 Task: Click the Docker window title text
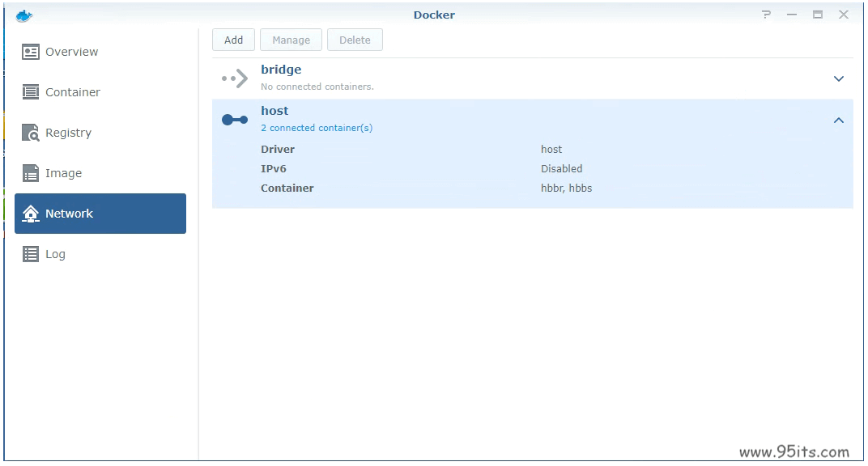tap(434, 15)
